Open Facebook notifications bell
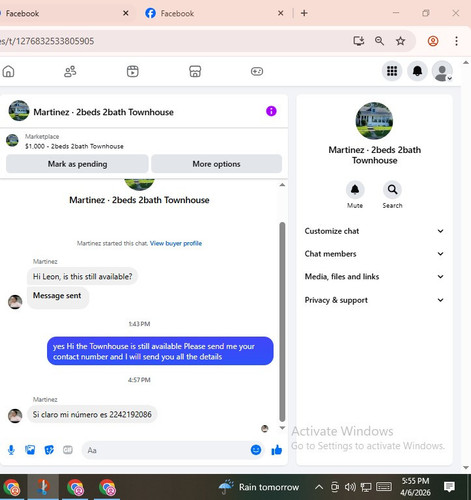The height and width of the screenshot is (500, 471). 417,71
